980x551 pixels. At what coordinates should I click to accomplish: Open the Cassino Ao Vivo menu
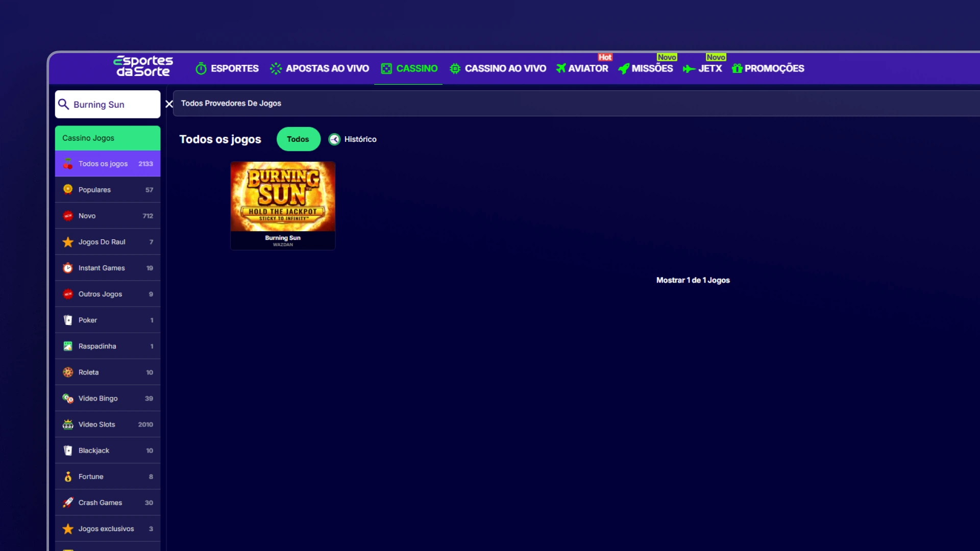point(498,68)
